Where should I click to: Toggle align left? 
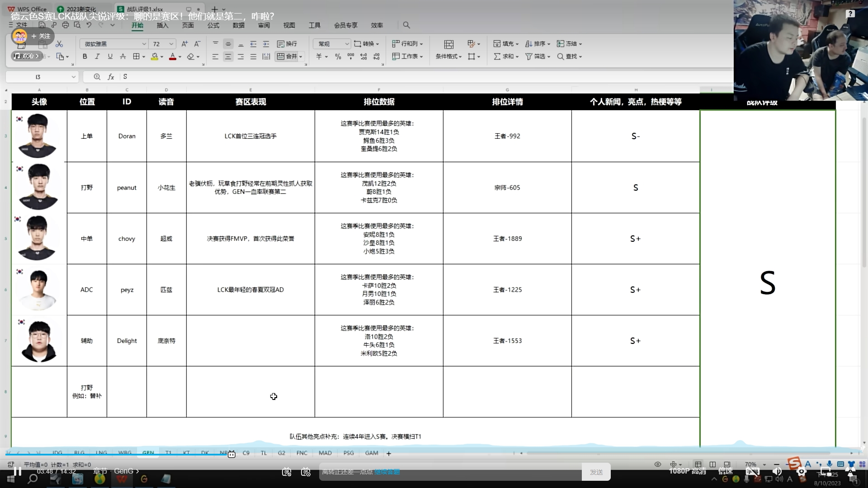[215, 56]
